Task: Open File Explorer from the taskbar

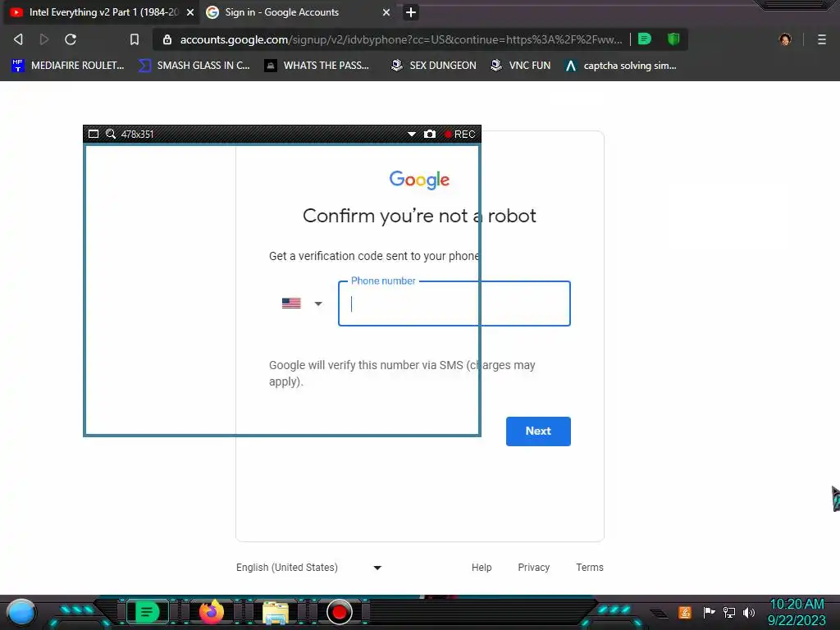Action: pos(276,614)
